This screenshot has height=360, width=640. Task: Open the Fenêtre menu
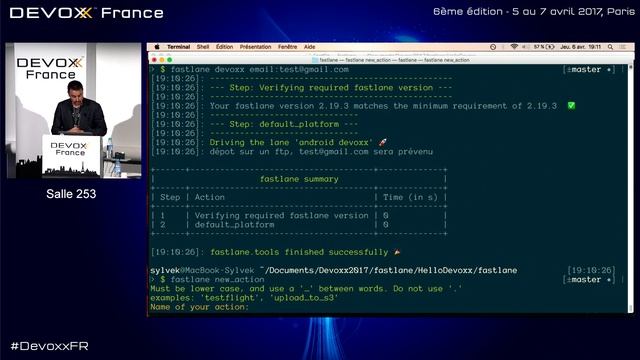coord(288,47)
